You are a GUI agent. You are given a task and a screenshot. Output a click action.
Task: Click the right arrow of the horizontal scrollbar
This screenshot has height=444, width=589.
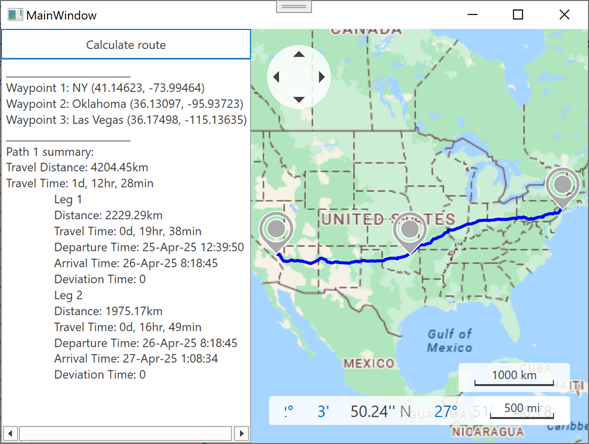tap(242, 433)
